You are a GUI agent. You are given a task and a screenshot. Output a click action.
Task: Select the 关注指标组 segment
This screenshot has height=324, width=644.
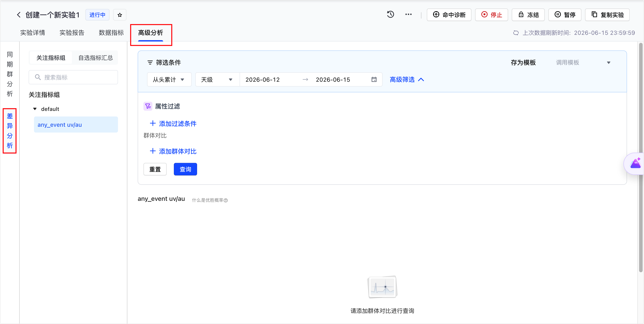tap(51, 58)
